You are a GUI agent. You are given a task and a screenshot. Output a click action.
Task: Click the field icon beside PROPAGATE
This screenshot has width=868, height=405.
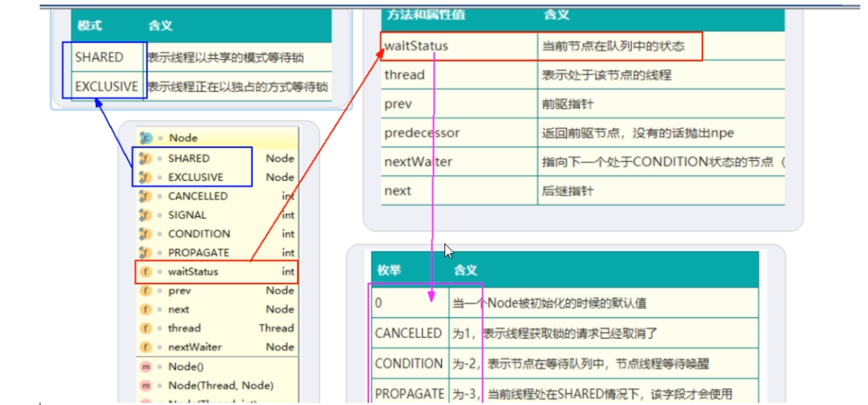tap(145, 252)
